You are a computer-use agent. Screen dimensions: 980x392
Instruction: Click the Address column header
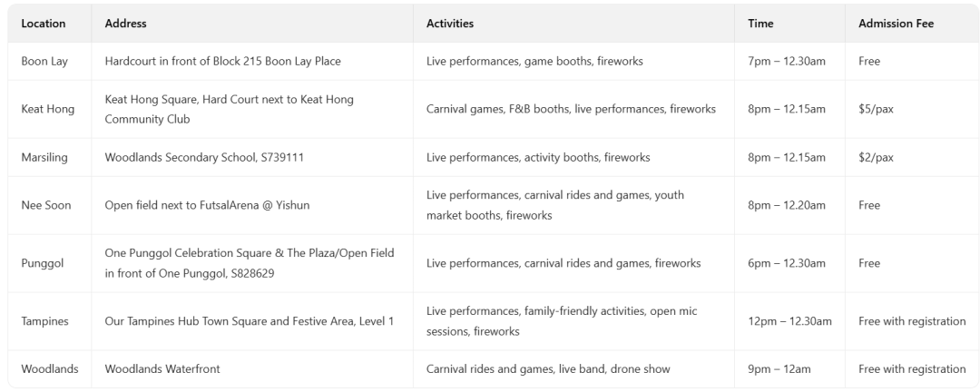click(125, 23)
